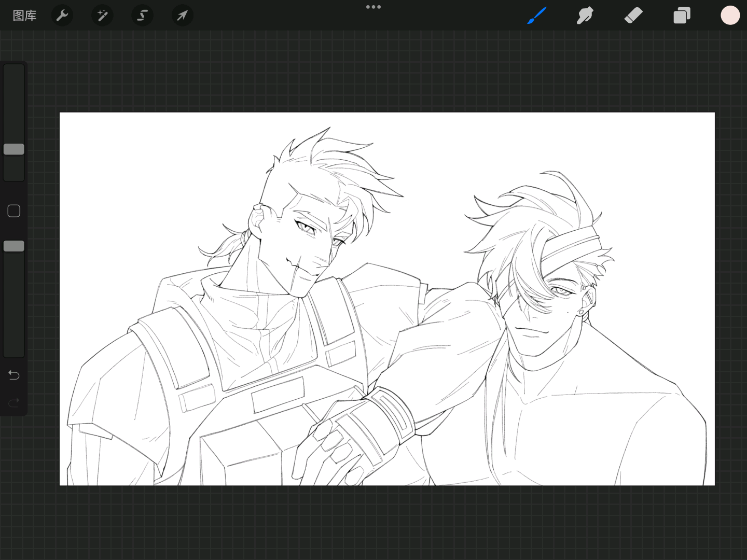Tap the three dots at top center
Viewport: 747px width, 560px height.
coord(374,7)
